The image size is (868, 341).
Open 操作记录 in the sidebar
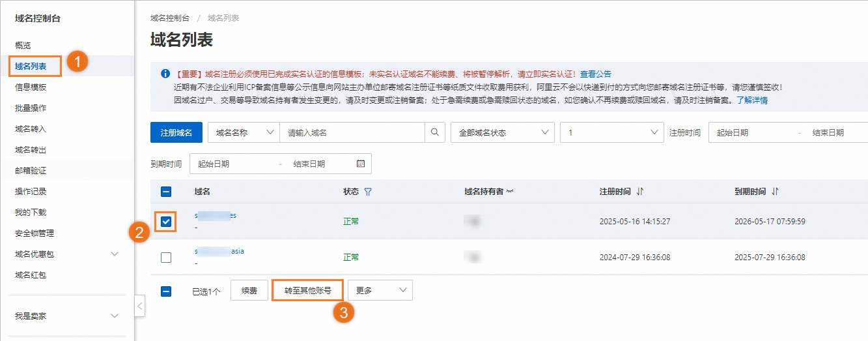tap(31, 191)
